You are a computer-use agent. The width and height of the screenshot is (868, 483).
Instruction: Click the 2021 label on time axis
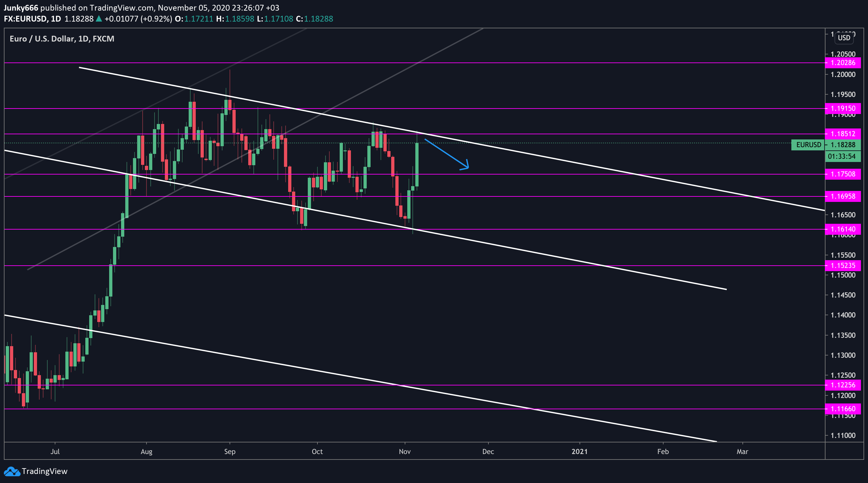pos(580,452)
